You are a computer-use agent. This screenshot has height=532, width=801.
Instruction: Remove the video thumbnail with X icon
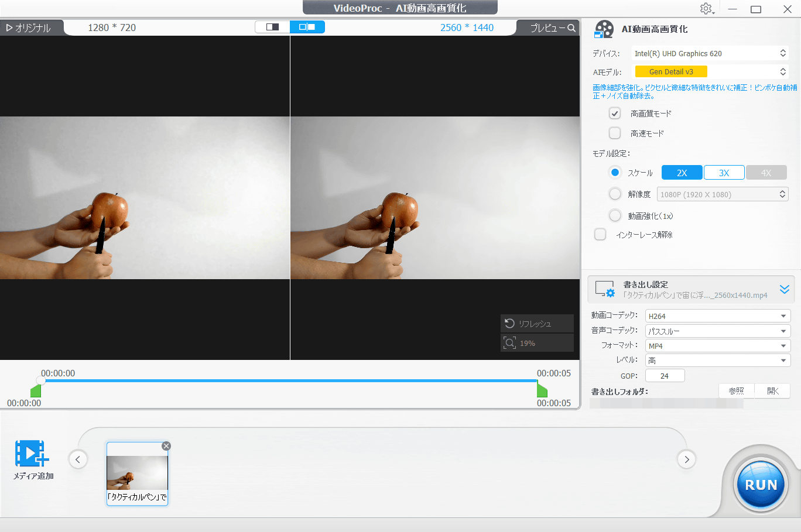coord(166,446)
